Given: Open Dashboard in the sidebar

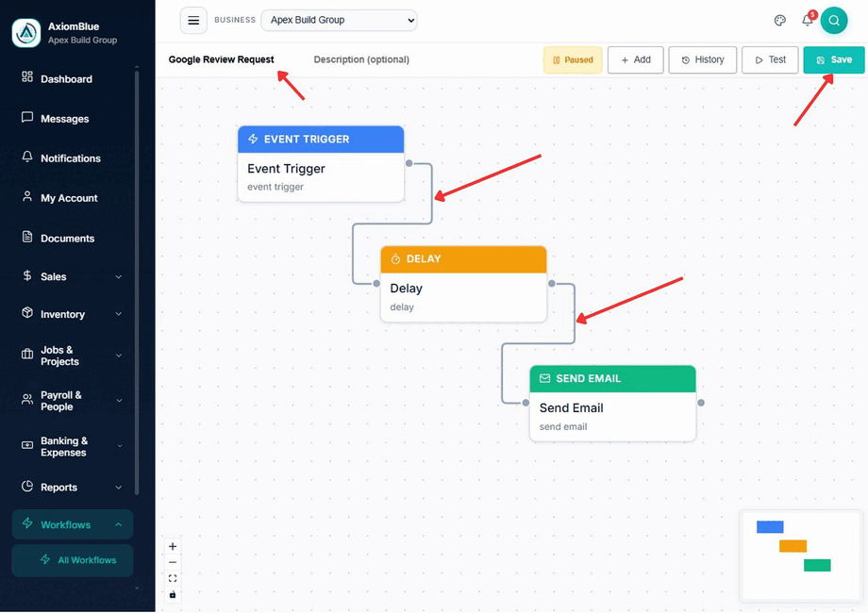Looking at the screenshot, I should [66, 79].
